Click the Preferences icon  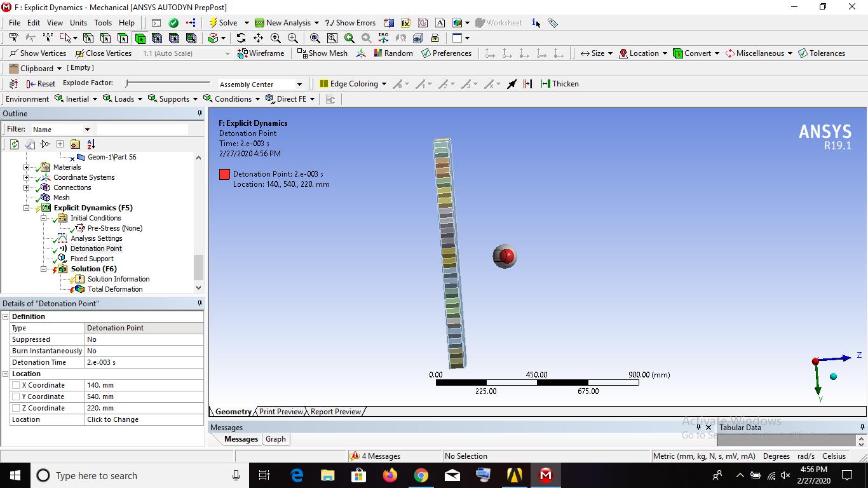(426, 53)
